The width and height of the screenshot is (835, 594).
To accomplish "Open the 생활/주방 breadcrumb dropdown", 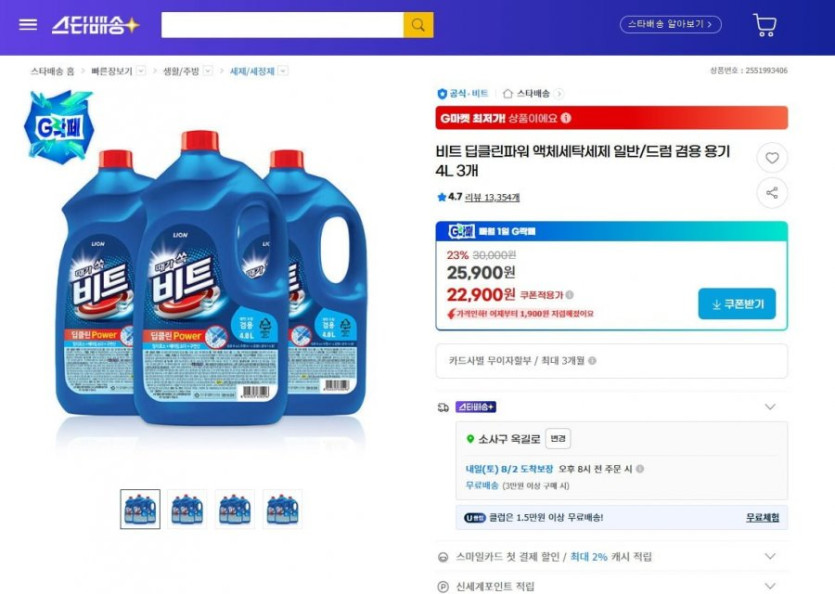I will tap(208, 71).
